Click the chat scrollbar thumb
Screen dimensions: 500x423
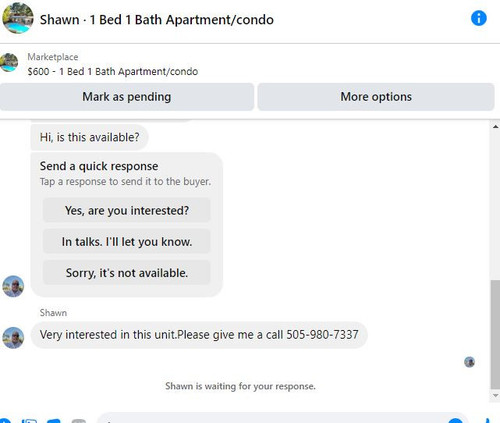click(x=495, y=334)
